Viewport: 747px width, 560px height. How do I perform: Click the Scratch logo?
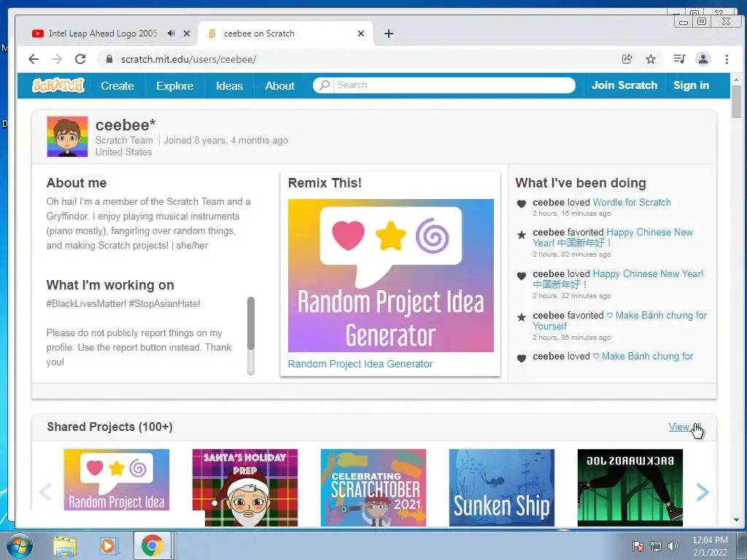pos(58,85)
